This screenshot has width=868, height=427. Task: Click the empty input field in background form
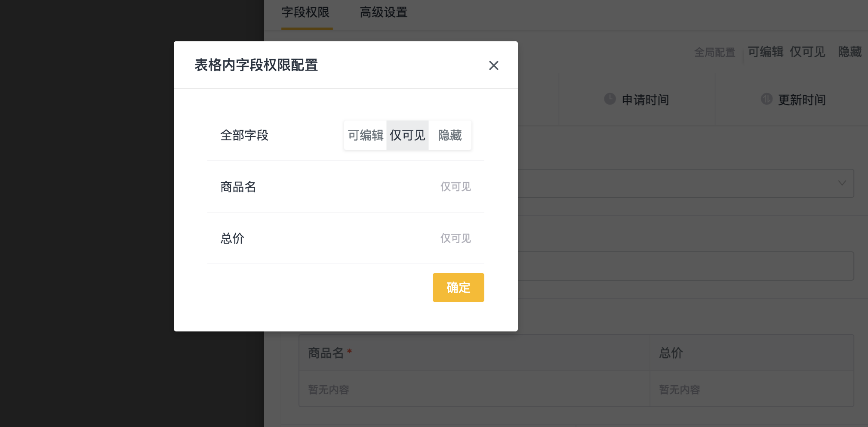[686, 266]
